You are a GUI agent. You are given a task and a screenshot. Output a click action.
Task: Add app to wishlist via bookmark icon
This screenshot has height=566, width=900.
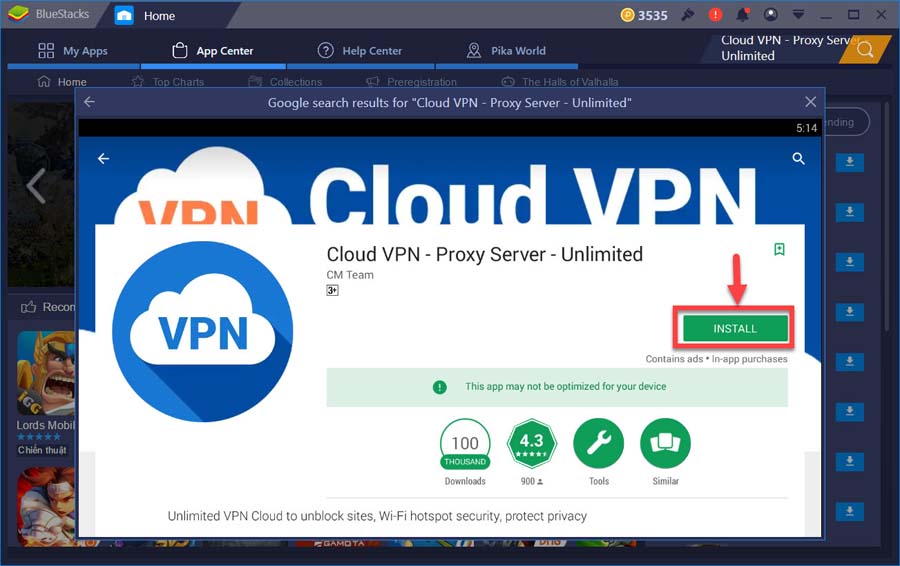(779, 249)
